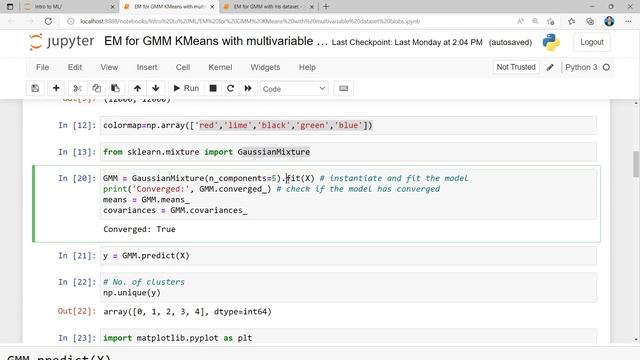Click the pencil edit mode icon
The width and height of the screenshot is (640, 360).
tap(550, 67)
